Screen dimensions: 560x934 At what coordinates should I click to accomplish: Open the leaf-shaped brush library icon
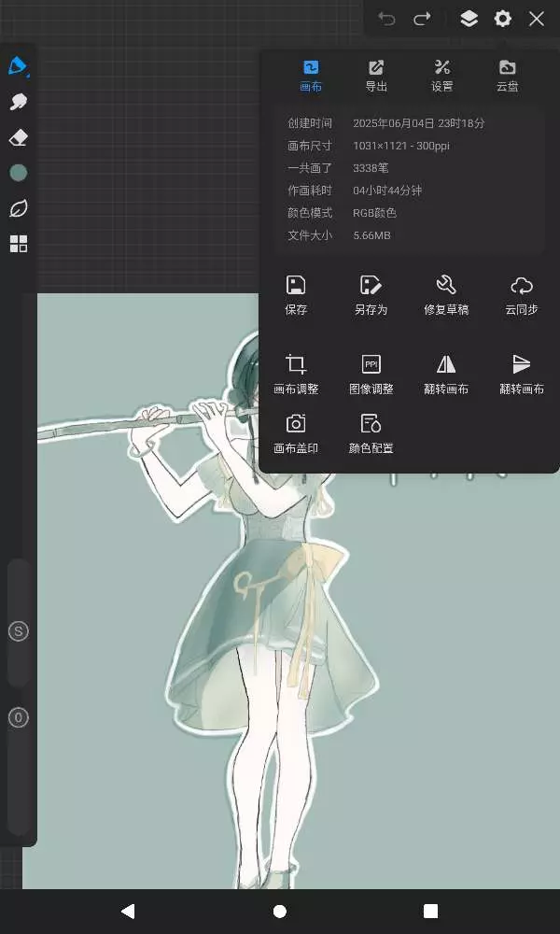tap(18, 208)
